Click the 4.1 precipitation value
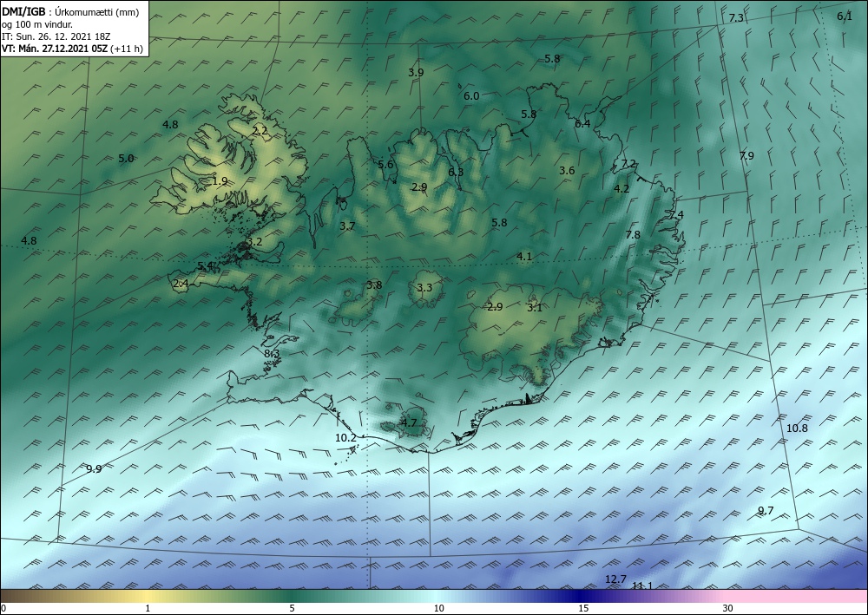 pyautogui.click(x=524, y=257)
